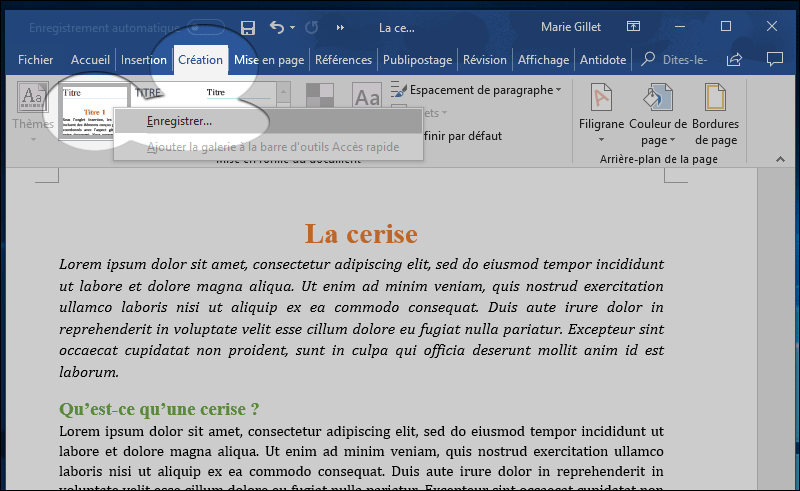This screenshot has width=800, height=491.
Task: Collapse the ribbon with the chevron
Action: pyautogui.click(x=780, y=159)
